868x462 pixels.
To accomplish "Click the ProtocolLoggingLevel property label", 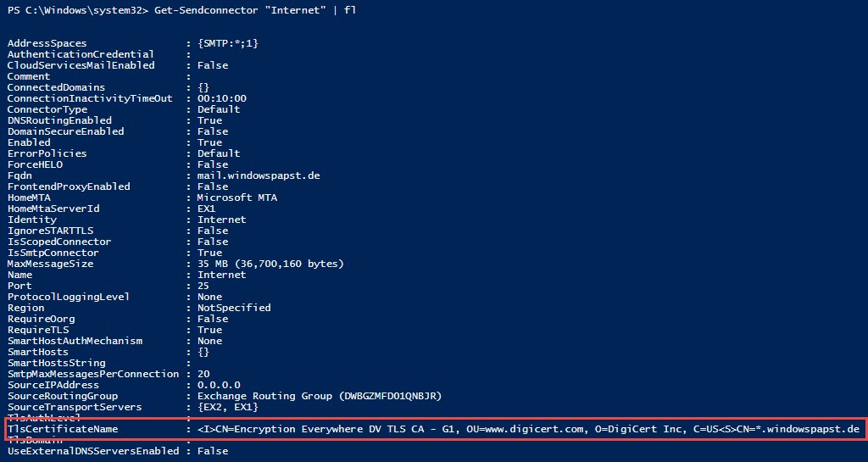I will (x=68, y=297).
